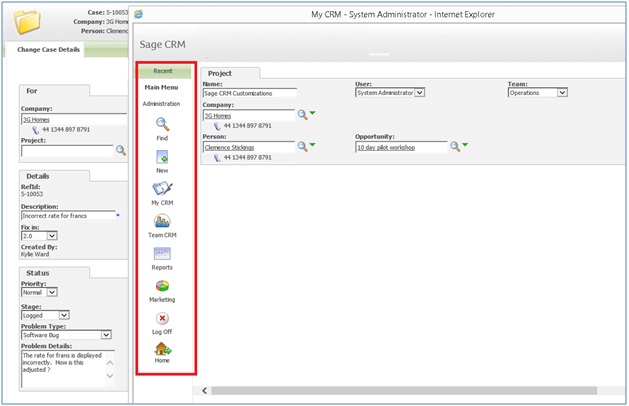Click Created By value Kylie Ward
The height and width of the screenshot is (406, 629).
(35, 254)
